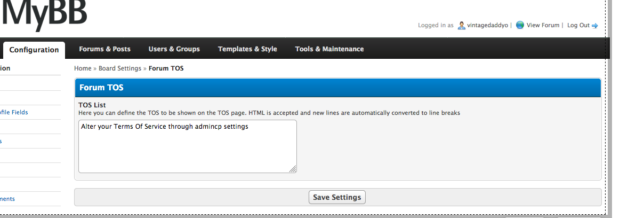Image resolution: width=644 pixels, height=218 pixels.
Task: Click the blue arrow icon after Log Out
Action: 595,25
